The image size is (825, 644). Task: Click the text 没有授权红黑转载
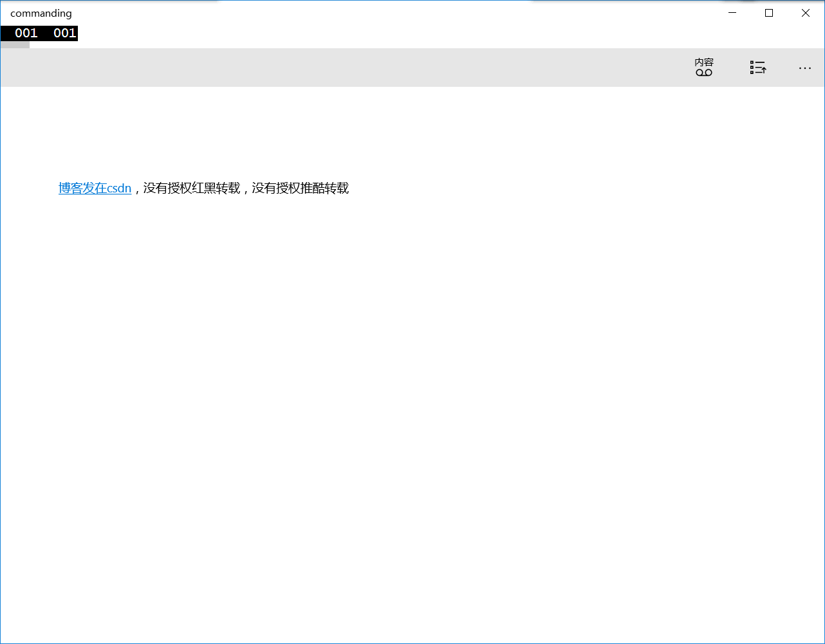point(192,188)
